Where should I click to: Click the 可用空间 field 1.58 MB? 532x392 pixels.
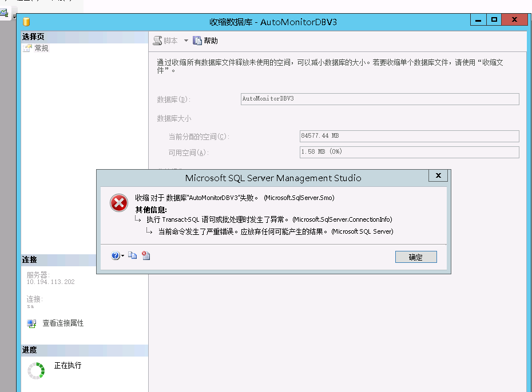pos(409,152)
